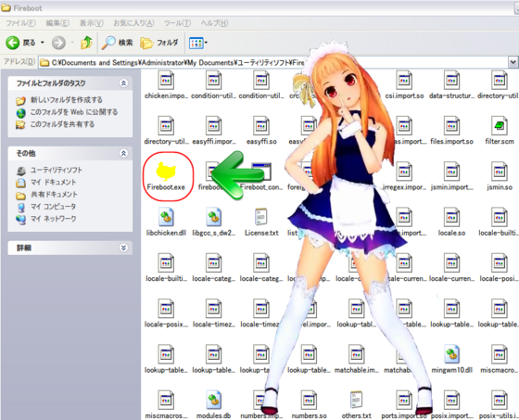Open マイ コンピュータ link
Image resolution: width=519 pixels, height=420 pixels.
(x=53, y=207)
